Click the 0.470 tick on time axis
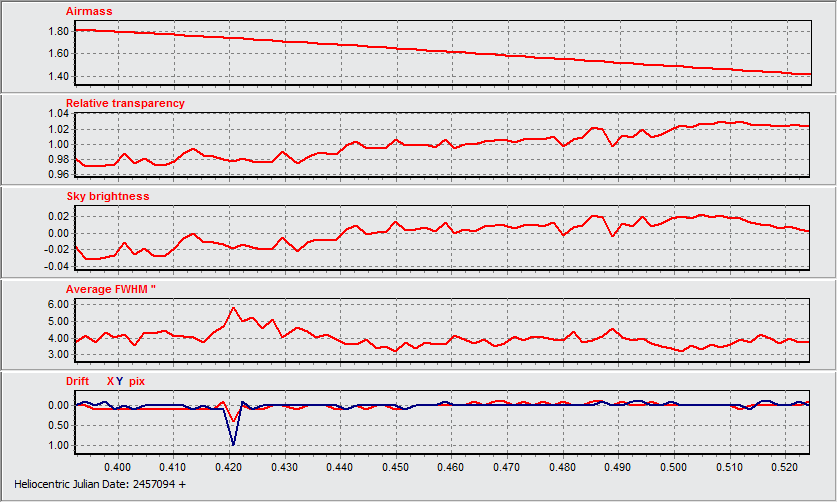 pos(507,467)
